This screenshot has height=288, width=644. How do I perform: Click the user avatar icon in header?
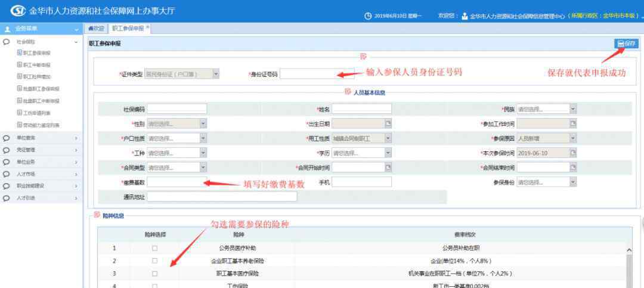(465, 16)
